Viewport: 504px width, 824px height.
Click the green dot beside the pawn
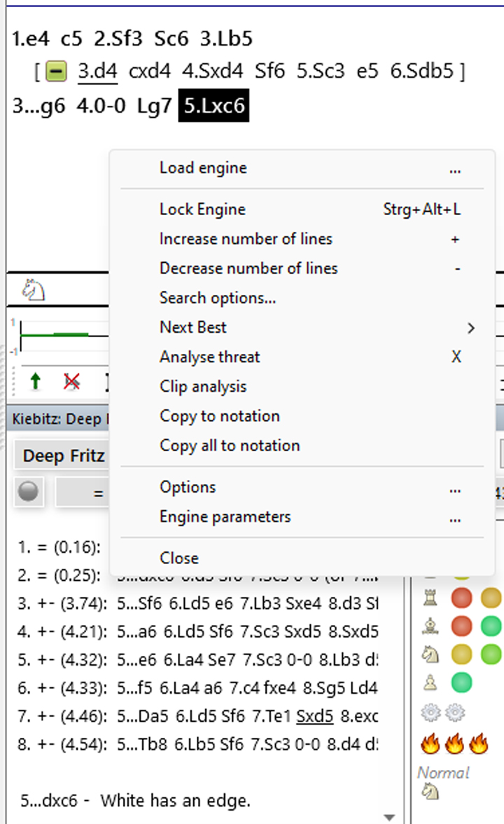[x=461, y=682]
